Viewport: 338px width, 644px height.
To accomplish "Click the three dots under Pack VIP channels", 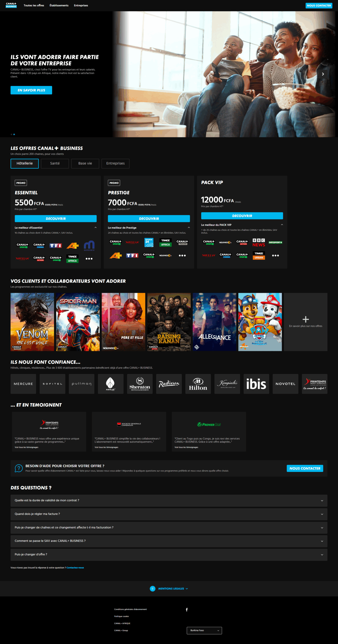I will tap(275, 256).
